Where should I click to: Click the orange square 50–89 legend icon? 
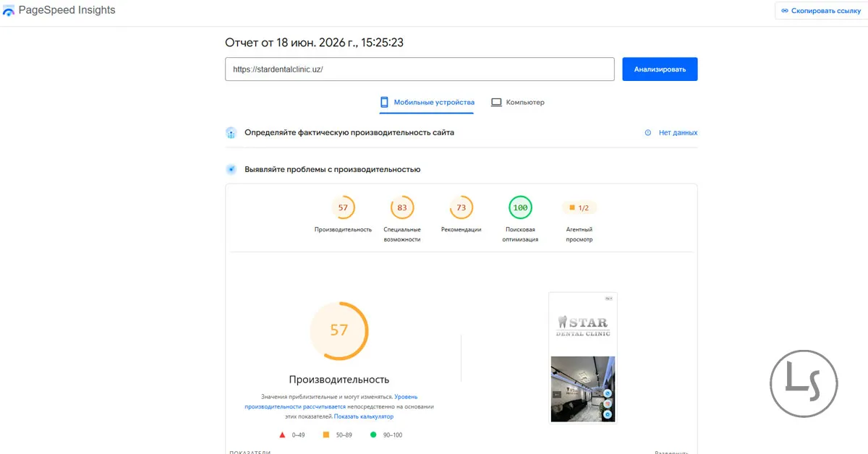[326, 435]
